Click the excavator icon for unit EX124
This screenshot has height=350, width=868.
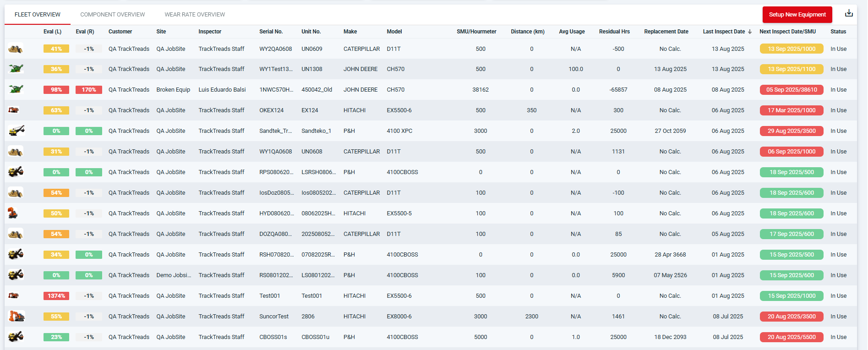coord(14,110)
